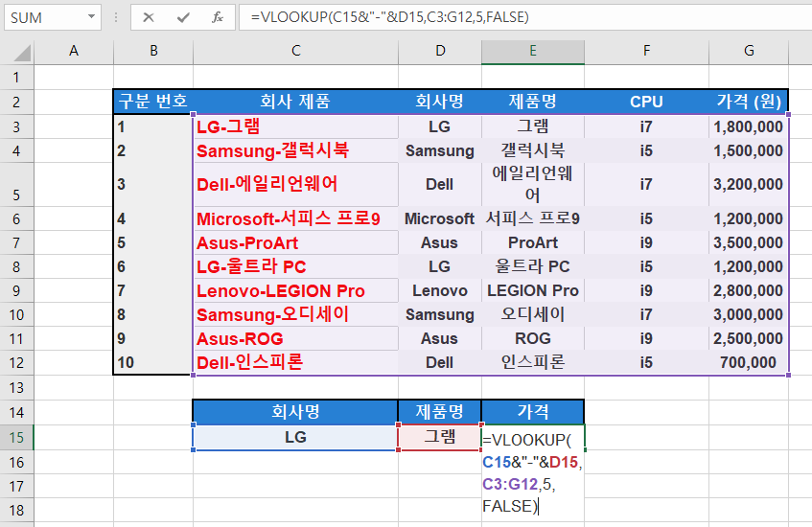The image size is (812, 527).
Task: Select cell Dell-인스피론
Action: [x=295, y=362]
